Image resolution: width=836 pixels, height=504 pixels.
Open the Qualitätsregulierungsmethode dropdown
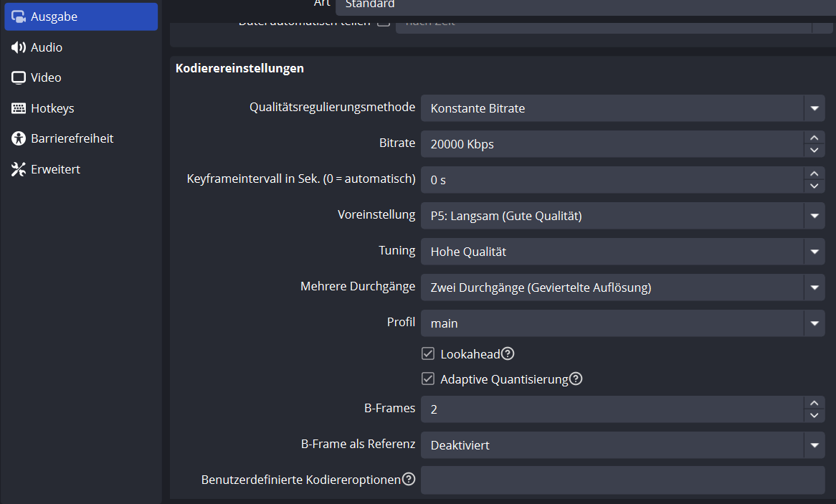pos(623,108)
